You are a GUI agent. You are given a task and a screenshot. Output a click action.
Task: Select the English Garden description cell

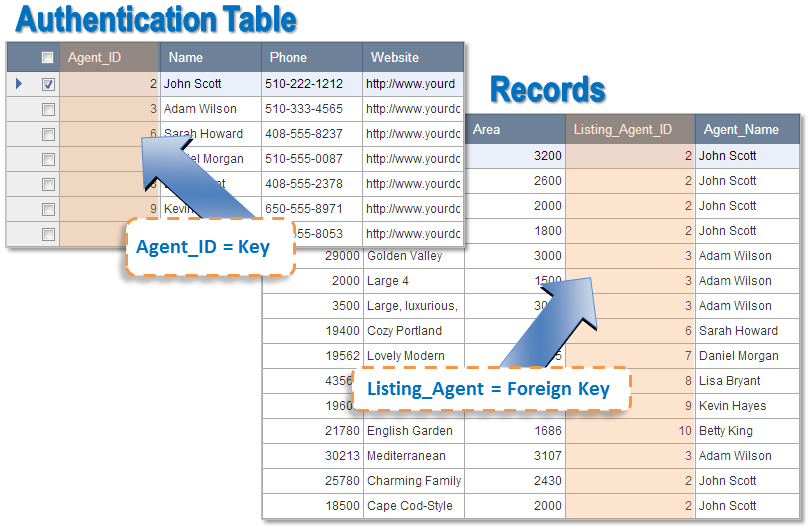click(414, 431)
